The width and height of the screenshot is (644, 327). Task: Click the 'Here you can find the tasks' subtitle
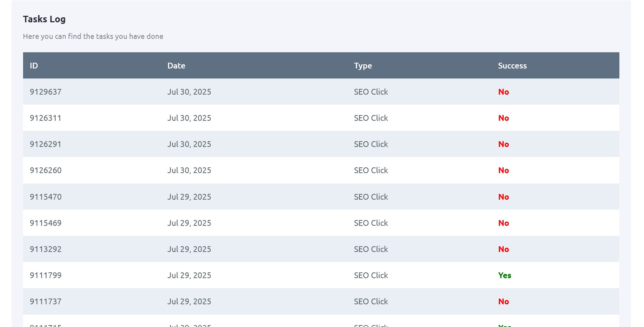pyautogui.click(x=93, y=36)
